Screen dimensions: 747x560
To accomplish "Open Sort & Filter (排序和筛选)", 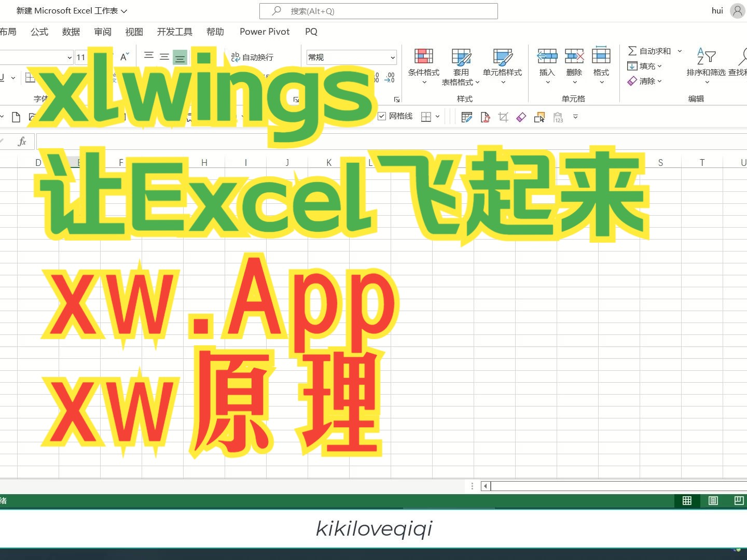I will coord(706,66).
